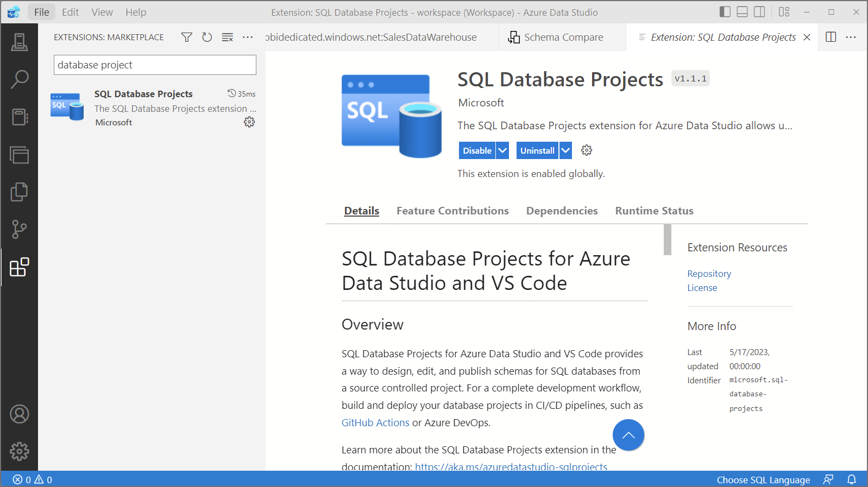Open the File menu
Viewport: 868px width, 487px height.
point(42,12)
